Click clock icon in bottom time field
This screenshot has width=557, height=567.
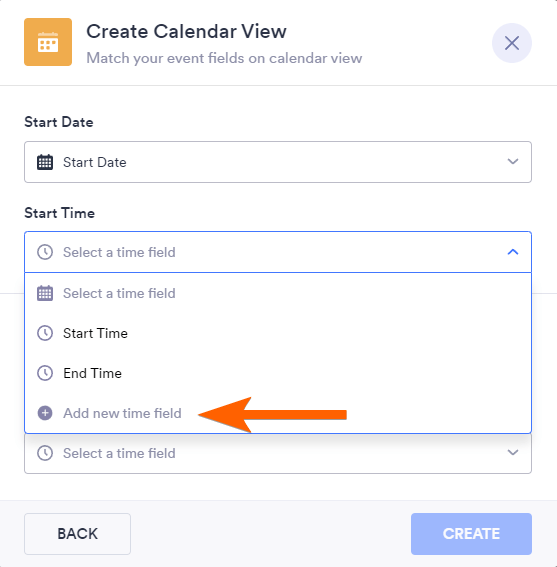click(45, 453)
